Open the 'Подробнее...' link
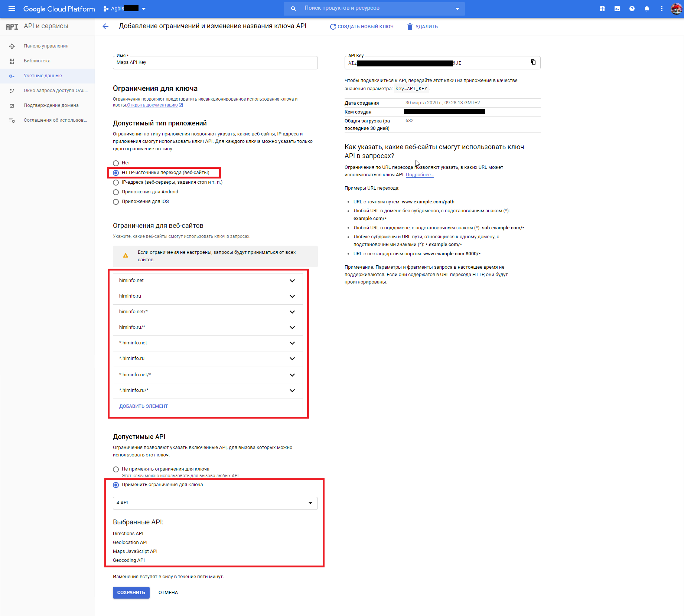This screenshot has height=616, width=684. point(420,175)
